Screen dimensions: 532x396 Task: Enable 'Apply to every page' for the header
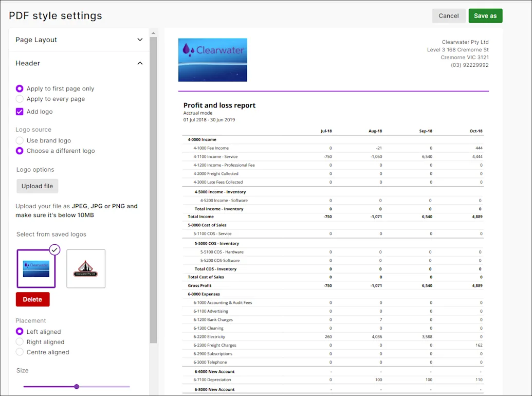click(x=20, y=99)
